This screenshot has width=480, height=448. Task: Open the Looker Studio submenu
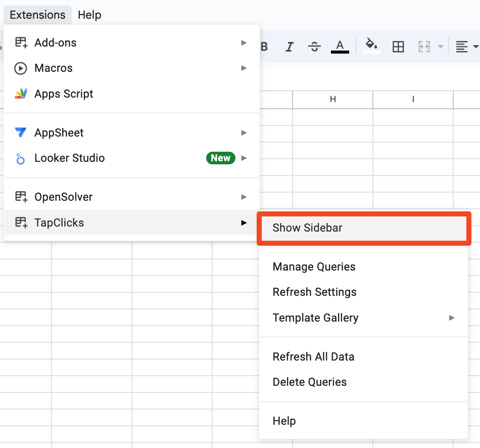(x=132, y=158)
